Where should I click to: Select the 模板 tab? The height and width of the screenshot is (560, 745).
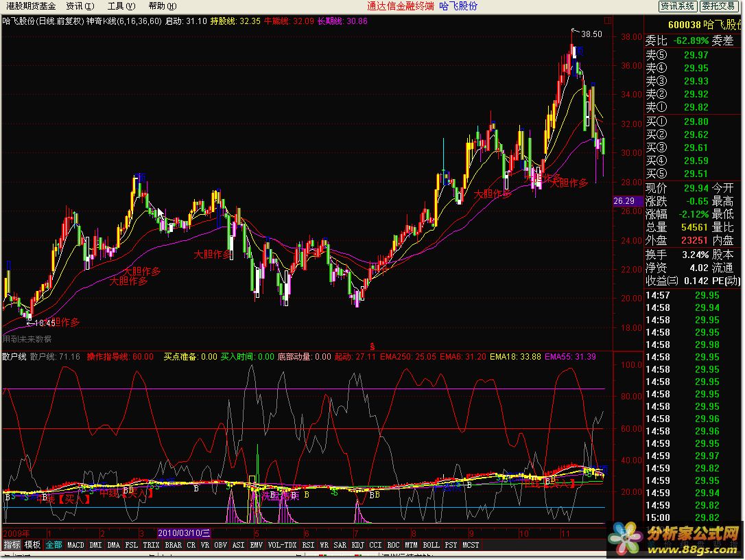[32, 545]
